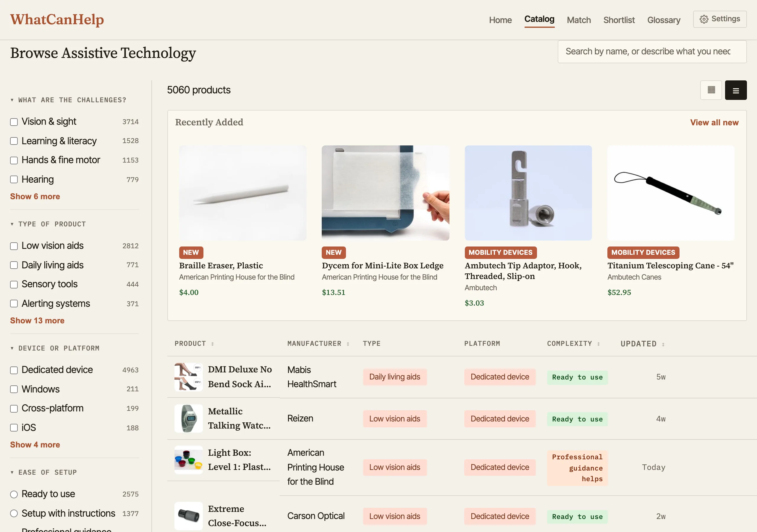
Task: Check the Daily living aids filter
Action: 14,265
